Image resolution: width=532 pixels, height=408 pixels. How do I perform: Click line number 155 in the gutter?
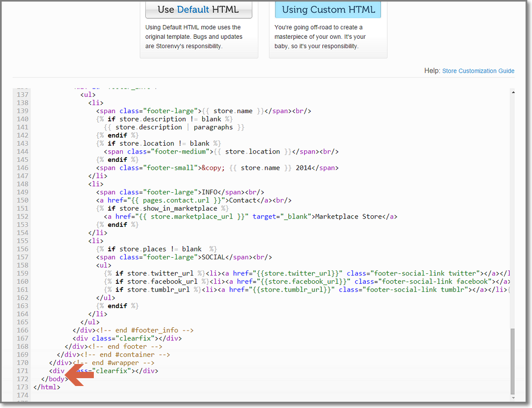pyautogui.click(x=23, y=241)
